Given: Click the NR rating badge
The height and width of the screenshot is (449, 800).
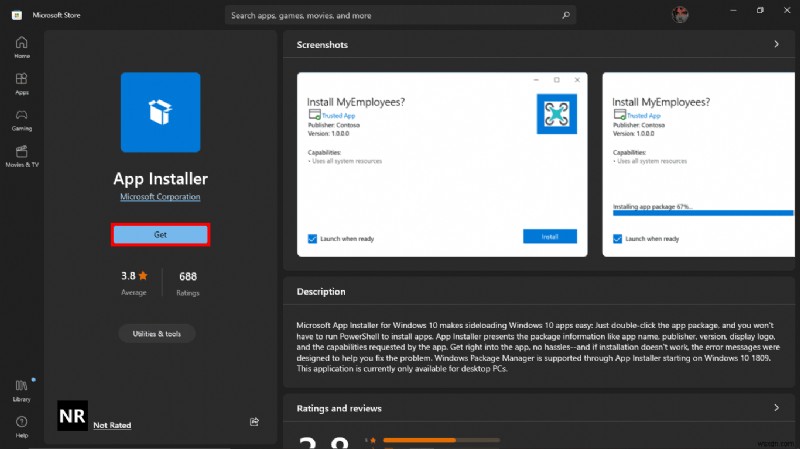Looking at the screenshot, I should tap(72, 416).
